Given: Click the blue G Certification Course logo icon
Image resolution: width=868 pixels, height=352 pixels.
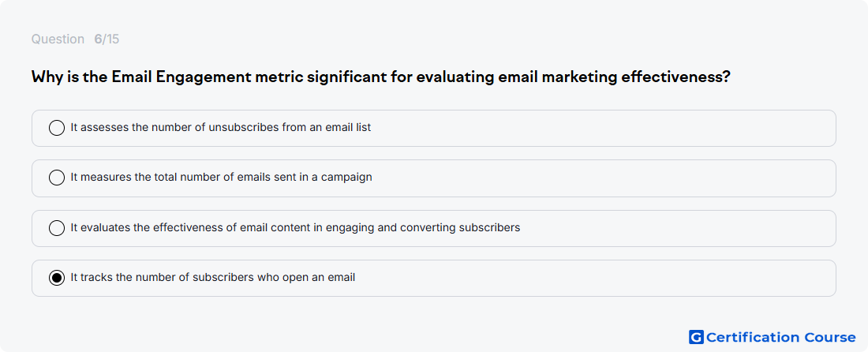Looking at the screenshot, I should [x=696, y=337].
